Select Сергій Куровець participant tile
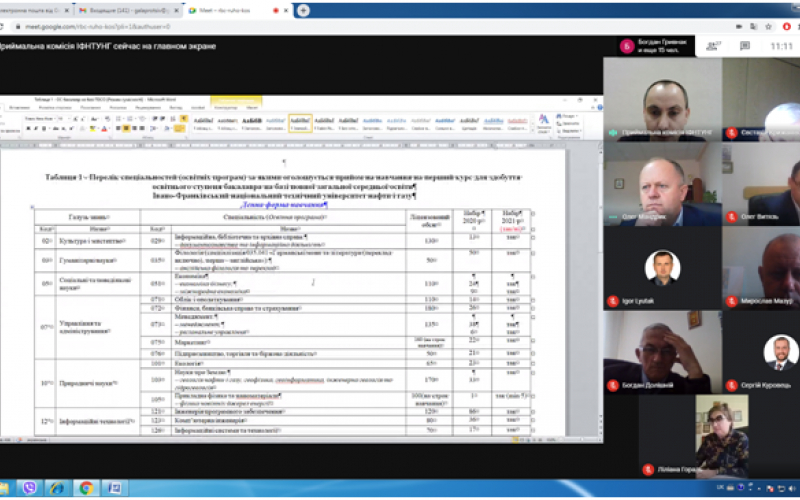800x500 pixels. pyautogui.click(x=761, y=352)
